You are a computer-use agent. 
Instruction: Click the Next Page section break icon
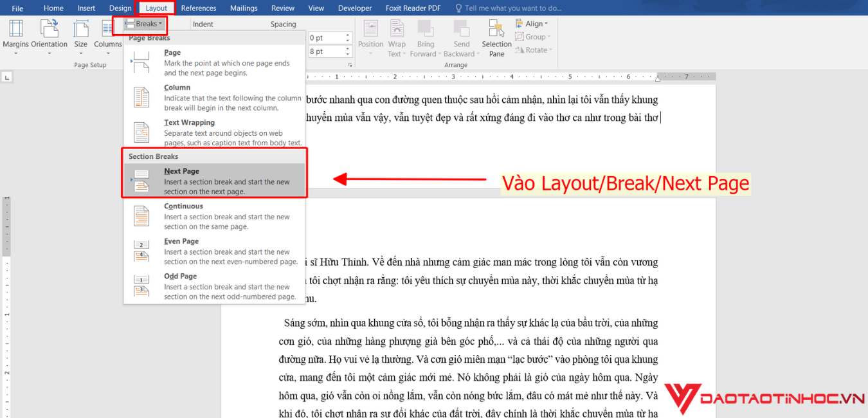141,181
